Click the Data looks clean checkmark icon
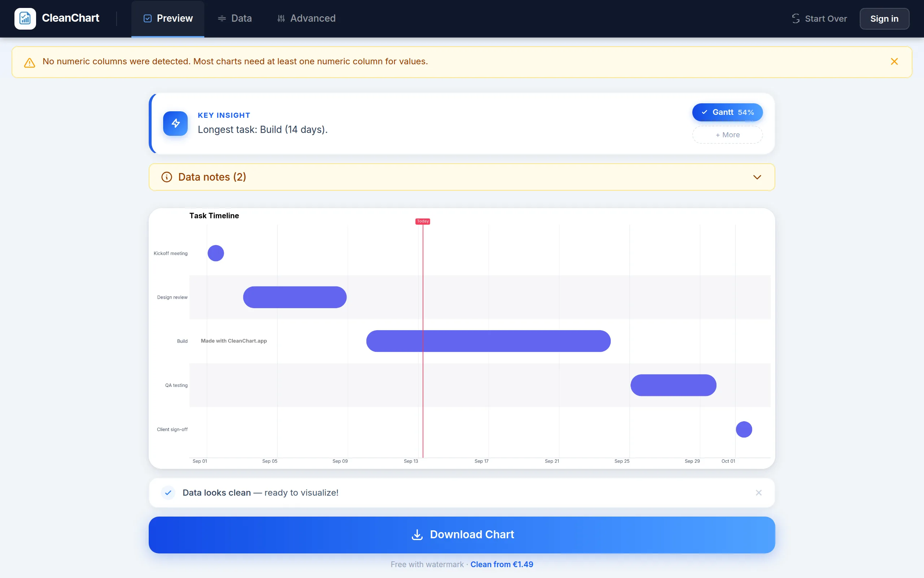The image size is (924, 578). tap(168, 493)
